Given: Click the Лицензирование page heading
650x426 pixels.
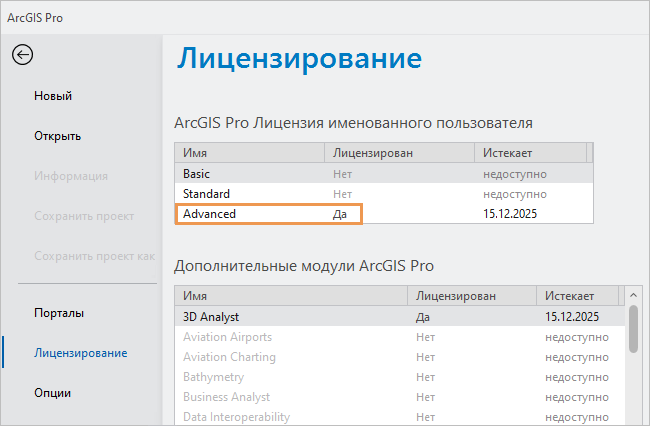Looking at the screenshot, I should (x=299, y=58).
